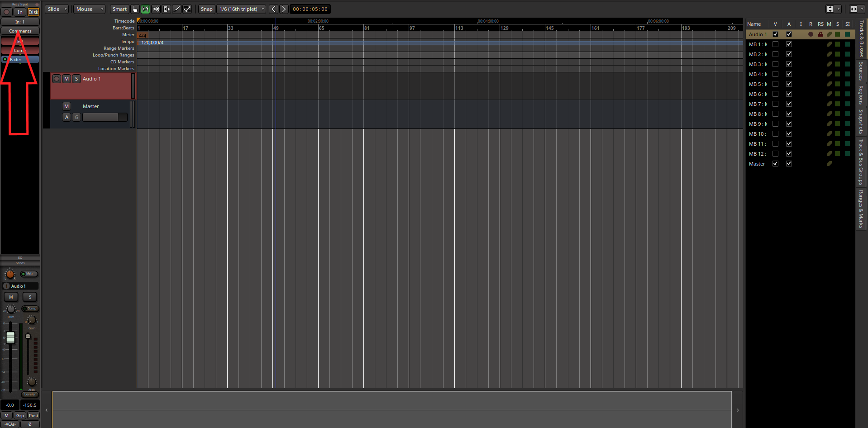The height and width of the screenshot is (428, 868).
Task: Open the Snapshots tab
Action: point(861,121)
